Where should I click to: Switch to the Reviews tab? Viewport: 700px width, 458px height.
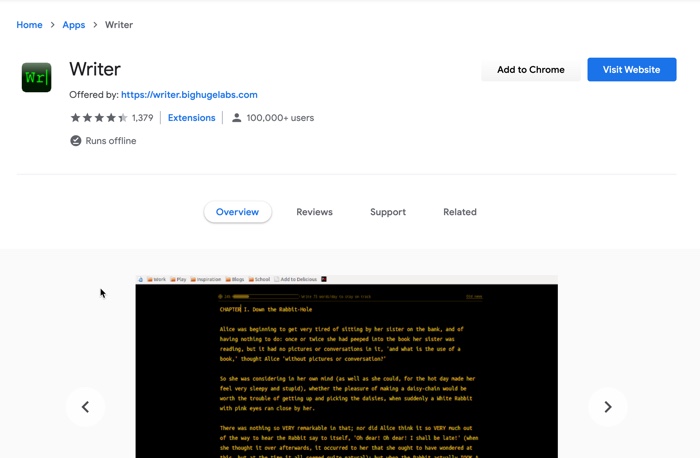coord(314,212)
